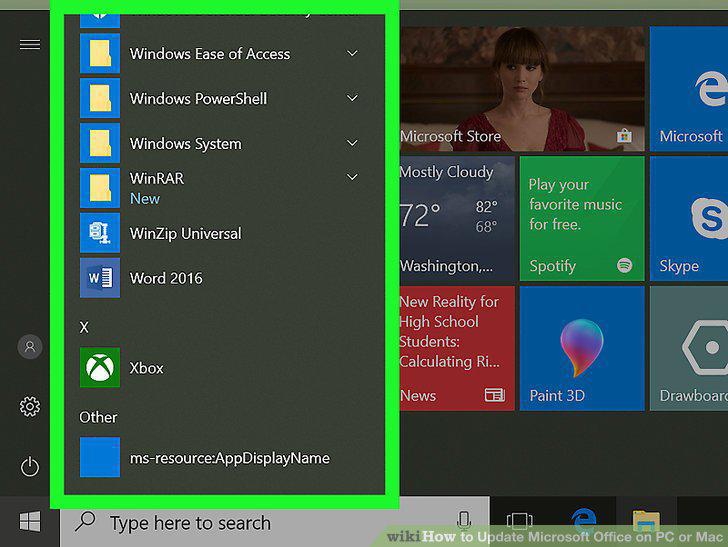Open the Microsoft Edge tile
Viewport: 728px width, 547px height.
[689, 89]
